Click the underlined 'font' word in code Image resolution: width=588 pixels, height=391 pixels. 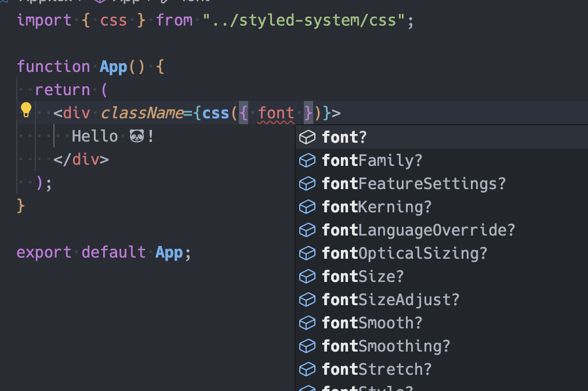tap(276, 113)
